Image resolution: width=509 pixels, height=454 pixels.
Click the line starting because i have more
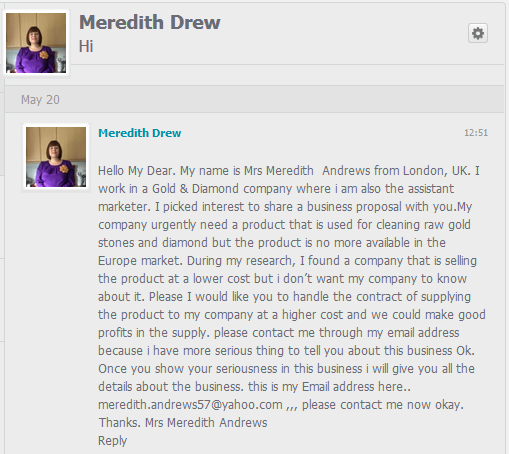286,351
